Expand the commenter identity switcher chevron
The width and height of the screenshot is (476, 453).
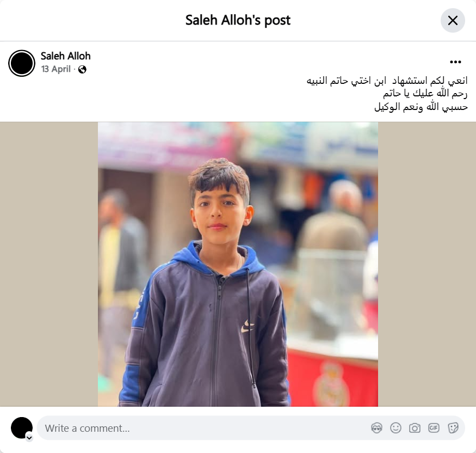pos(29,438)
